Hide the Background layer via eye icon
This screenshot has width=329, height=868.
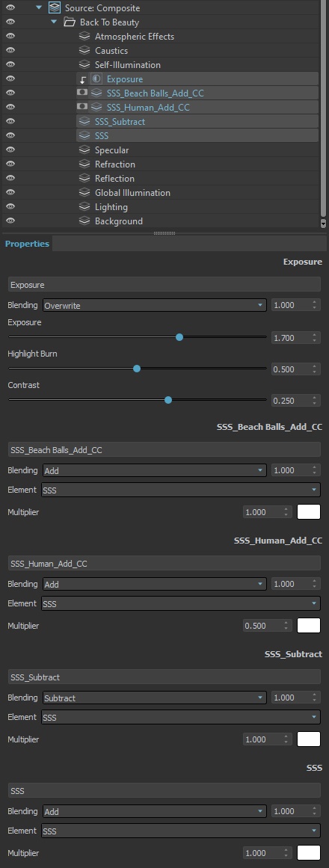tap(10, 221)
